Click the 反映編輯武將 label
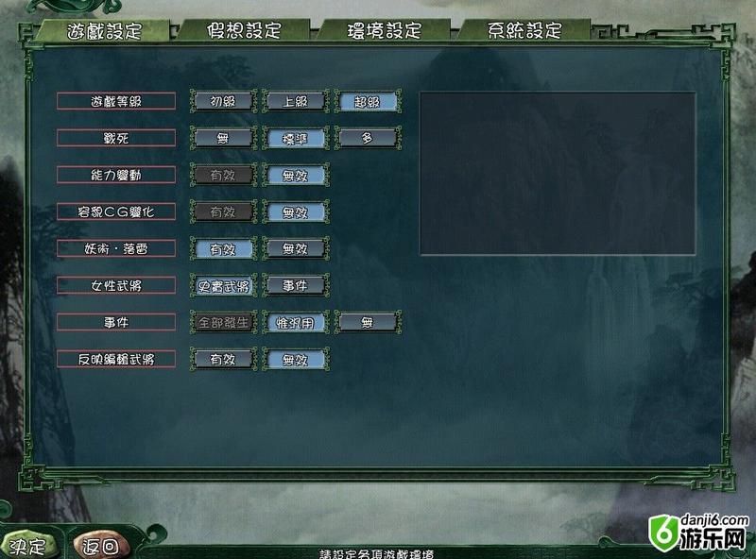This screenshot has width=756, height=559. [115, 360]
